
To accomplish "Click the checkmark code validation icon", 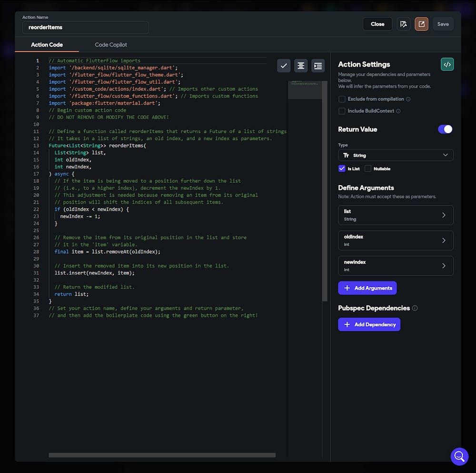I will click(284, 66).
